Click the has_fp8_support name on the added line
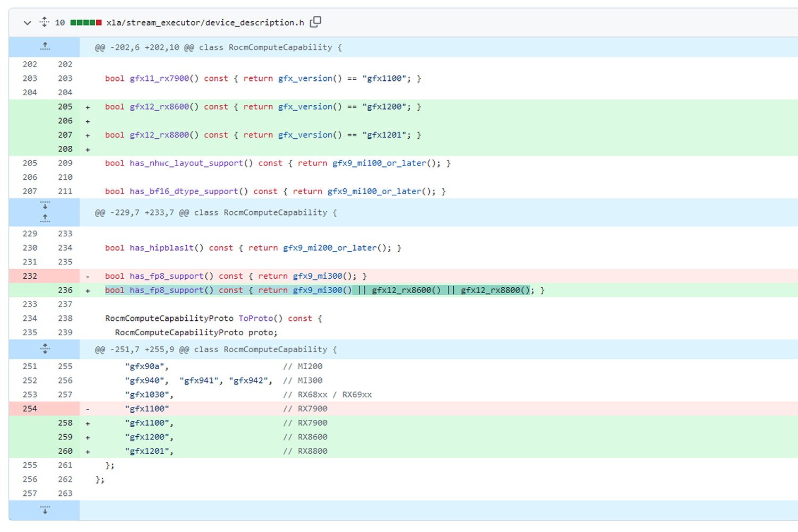The image size is (798, 532). coord(167,290)
